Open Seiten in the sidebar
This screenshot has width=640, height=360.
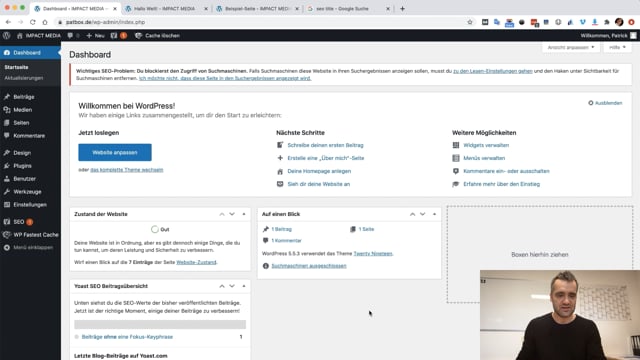pos(21,123)
